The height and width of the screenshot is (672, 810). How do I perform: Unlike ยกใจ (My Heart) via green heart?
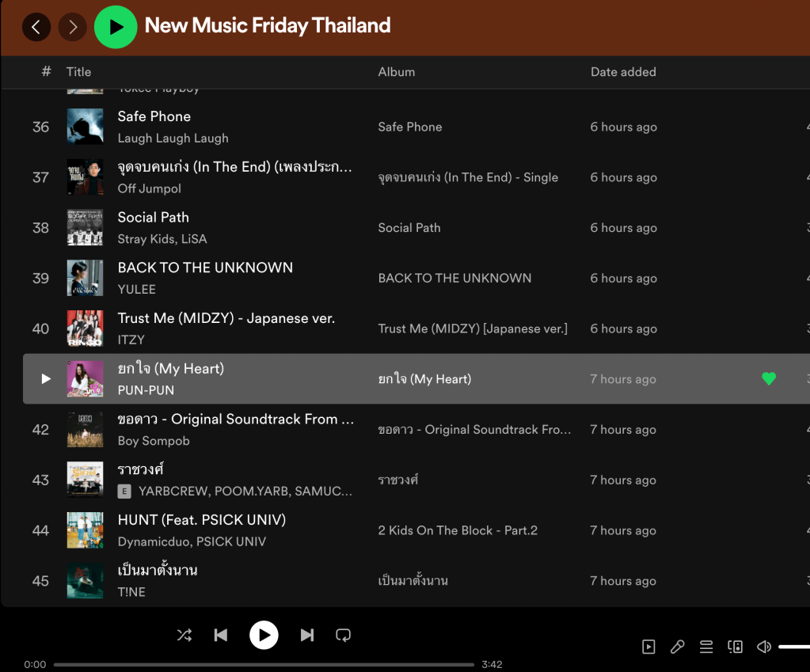(768, 379)
